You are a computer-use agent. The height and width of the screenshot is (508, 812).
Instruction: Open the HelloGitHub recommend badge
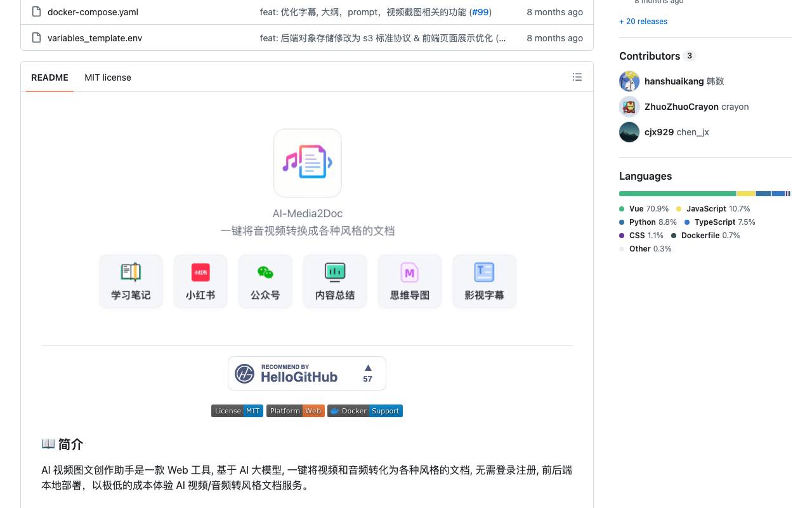(x=307, y=373)
